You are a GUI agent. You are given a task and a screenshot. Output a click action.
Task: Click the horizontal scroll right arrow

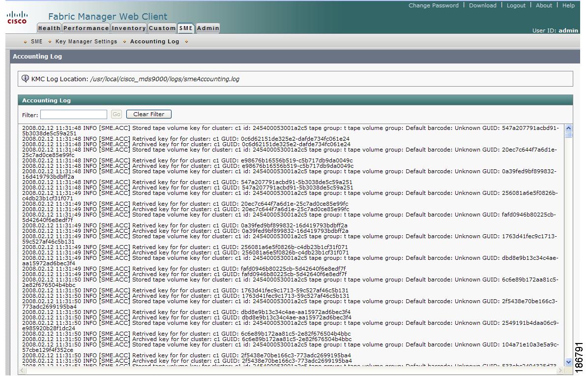click(x=560, y=371)
